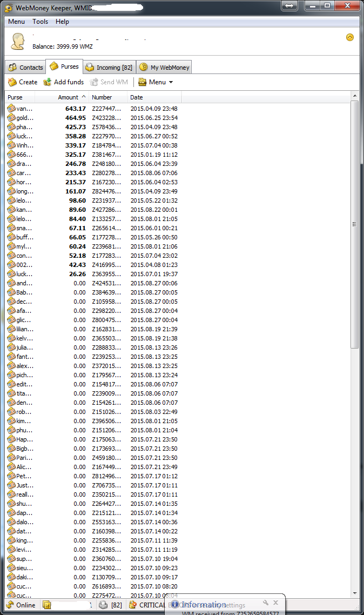Select the purse icon for long… row

(x=11, y=191)
